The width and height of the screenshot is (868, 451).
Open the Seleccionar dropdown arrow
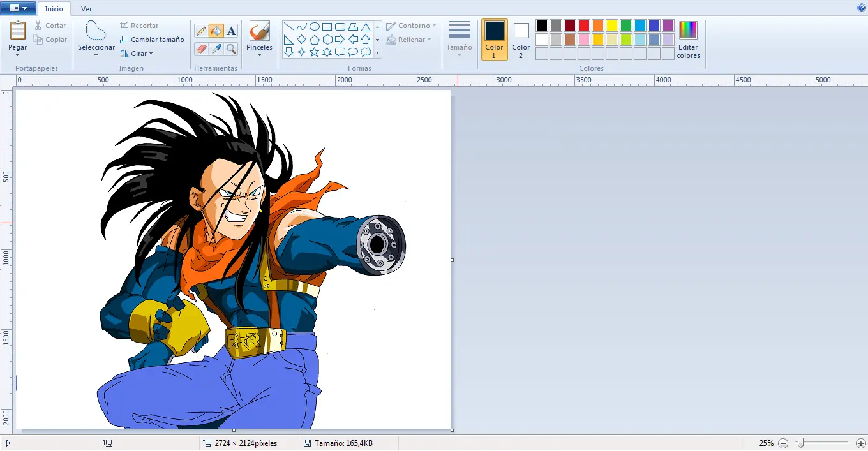pos(96,55)
